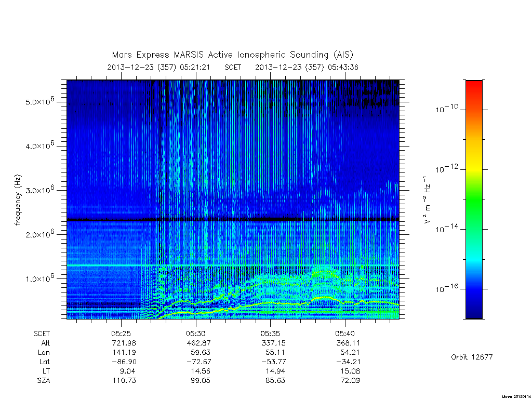Click the 5.0×10⁶ frequency axis label
The image size is (532, 399).
(39, 101)
